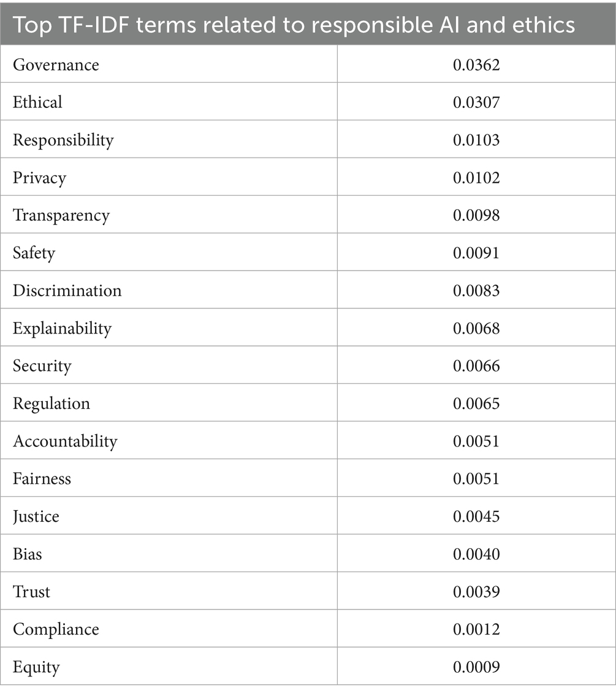616x696 pixels.
Task: Click the Justice term cell
Action: (36, 516)
